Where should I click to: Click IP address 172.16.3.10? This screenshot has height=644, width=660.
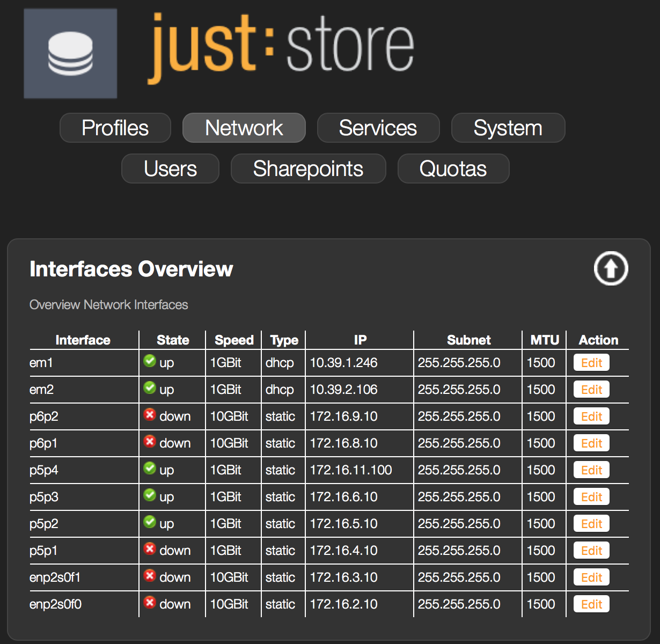click(344, 577)
